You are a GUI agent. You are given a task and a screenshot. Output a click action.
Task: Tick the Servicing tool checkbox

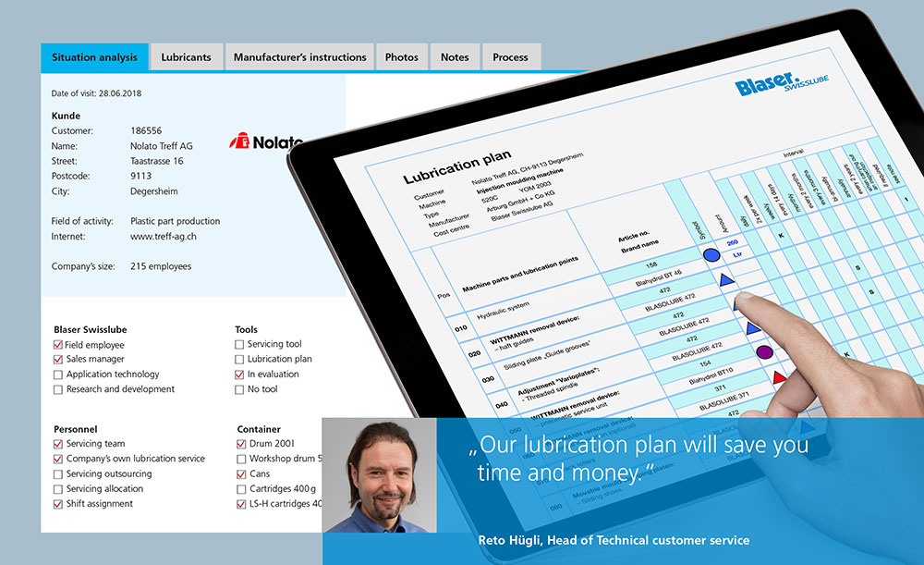pos(240,345)
